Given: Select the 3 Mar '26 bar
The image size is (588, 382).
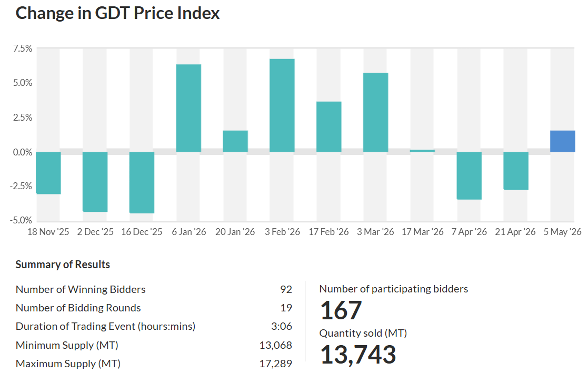Looking at the screenshot, I should click(376, 112).
